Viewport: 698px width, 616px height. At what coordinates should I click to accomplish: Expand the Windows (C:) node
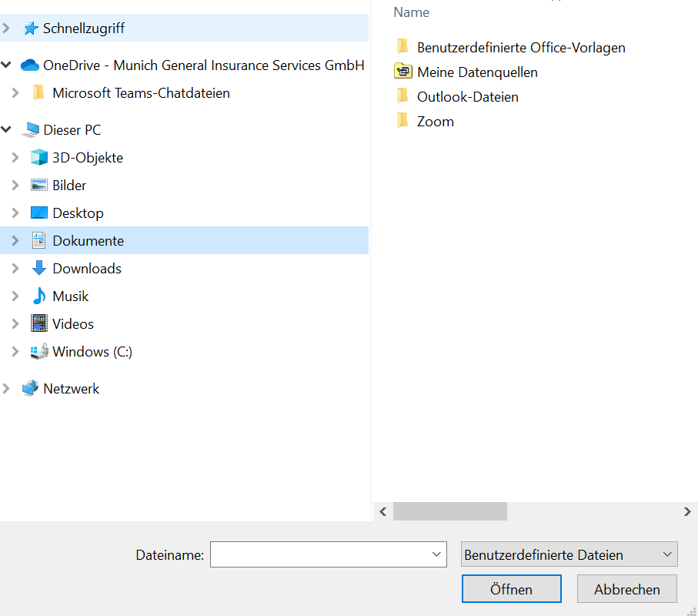tap(15, 351)
